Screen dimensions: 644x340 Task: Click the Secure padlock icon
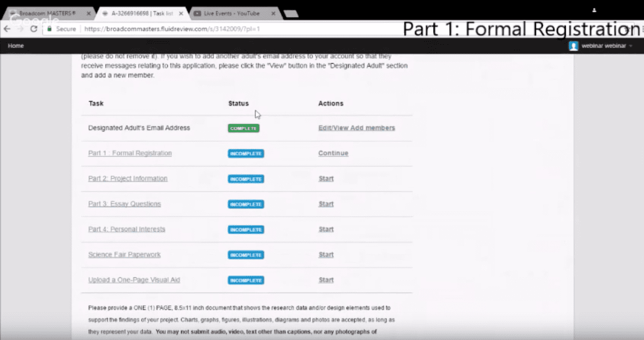49,29
